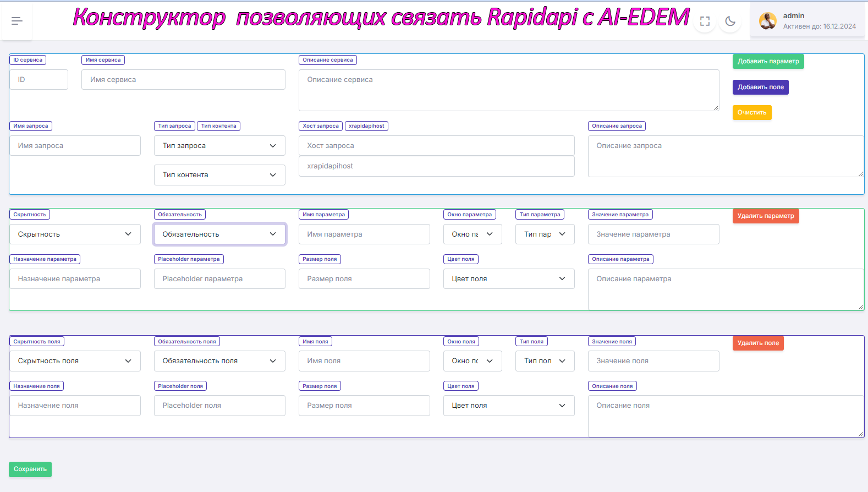868x492 pixels.
Task: Focus the Хост запроса input
Action: 436,146
